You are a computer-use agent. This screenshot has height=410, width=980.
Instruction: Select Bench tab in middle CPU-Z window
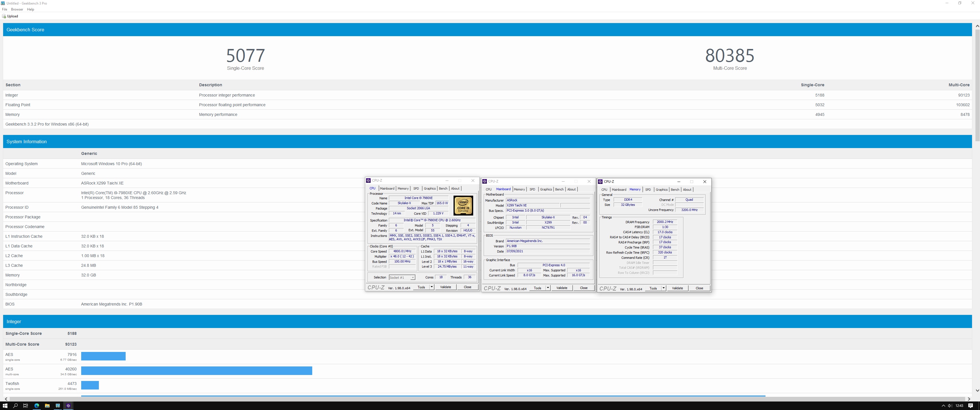point(559,189)
